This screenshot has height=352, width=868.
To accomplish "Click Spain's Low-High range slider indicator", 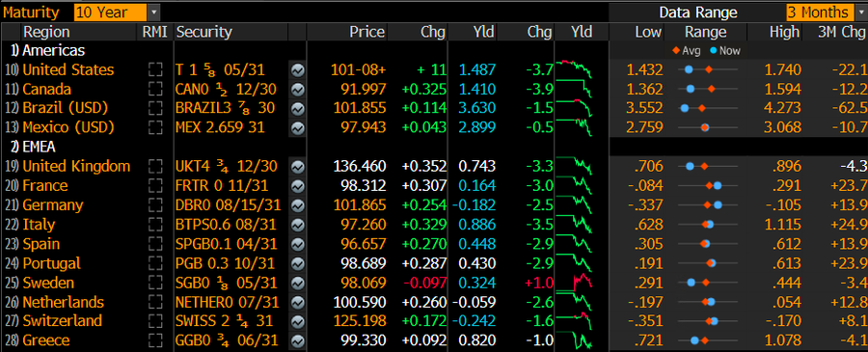I will coord(708,244).
